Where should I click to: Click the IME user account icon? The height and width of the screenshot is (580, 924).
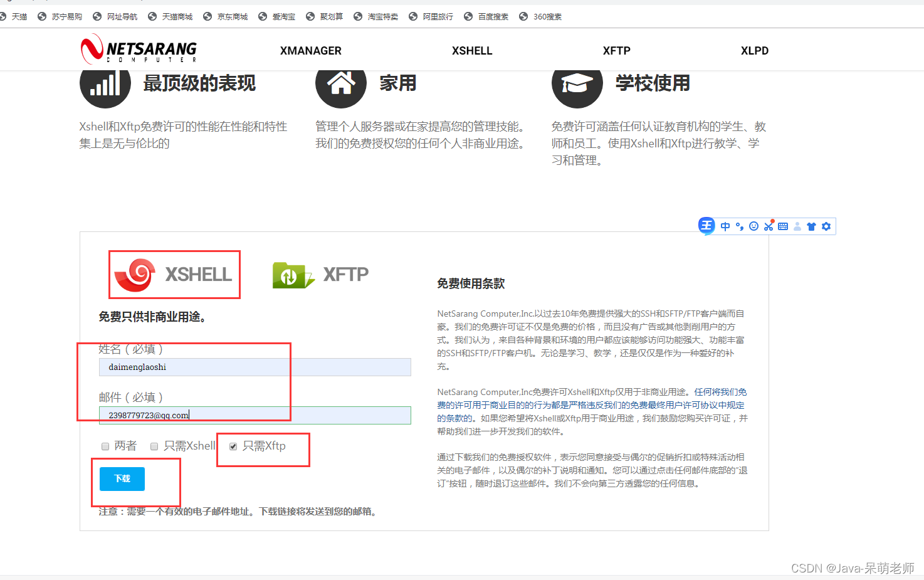tap(797, 226)
